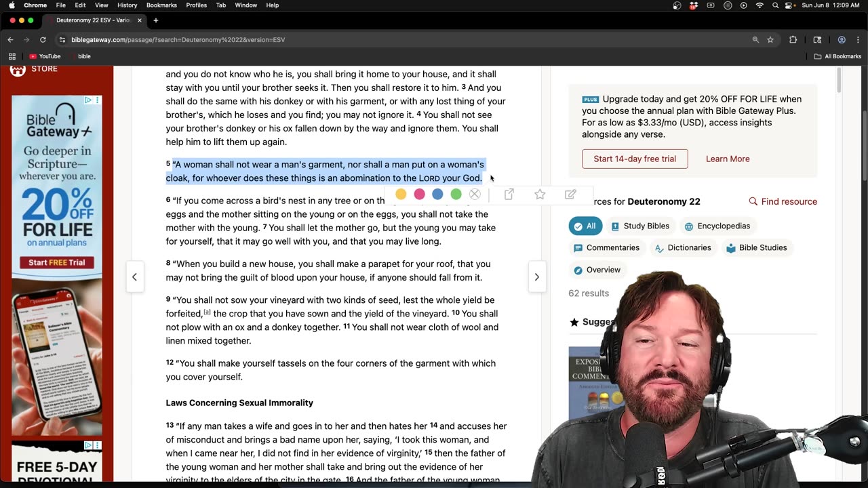Image resolution: width=868 pixels, height=488 pixels.
Task: Open the Chrome extensions puzzle icon
Action: [793, 40]
